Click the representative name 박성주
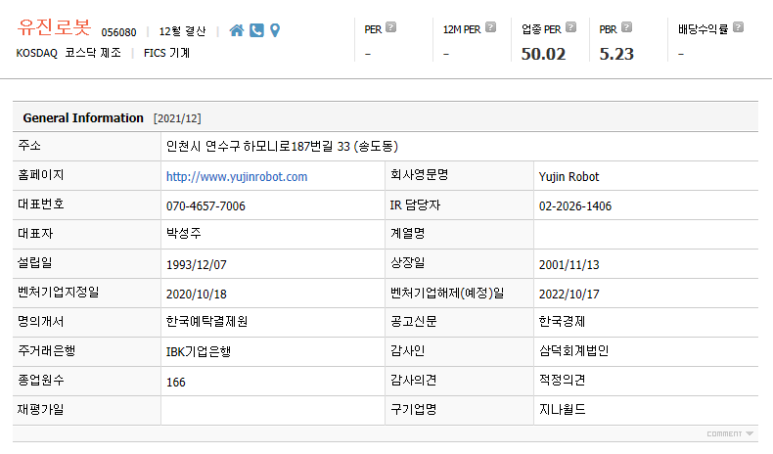This screenshot has width=773, height=454. tap(183, 233)
